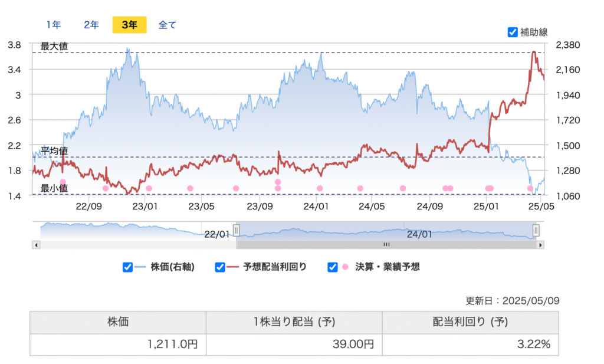Viewport: 604px width, 364px height.
Task: Toggle the 予想配当利回り series checkbox
Action: [x=220, y=267]
